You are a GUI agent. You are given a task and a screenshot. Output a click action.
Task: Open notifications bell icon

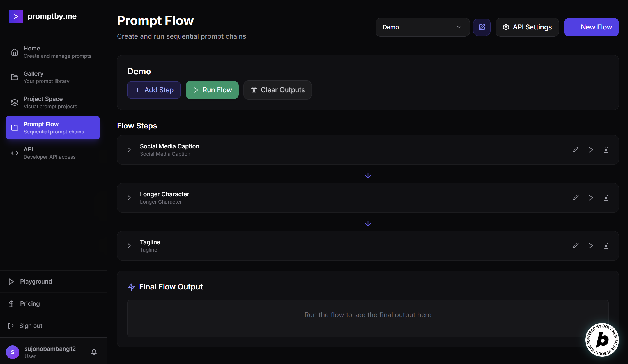pos(94,352)
